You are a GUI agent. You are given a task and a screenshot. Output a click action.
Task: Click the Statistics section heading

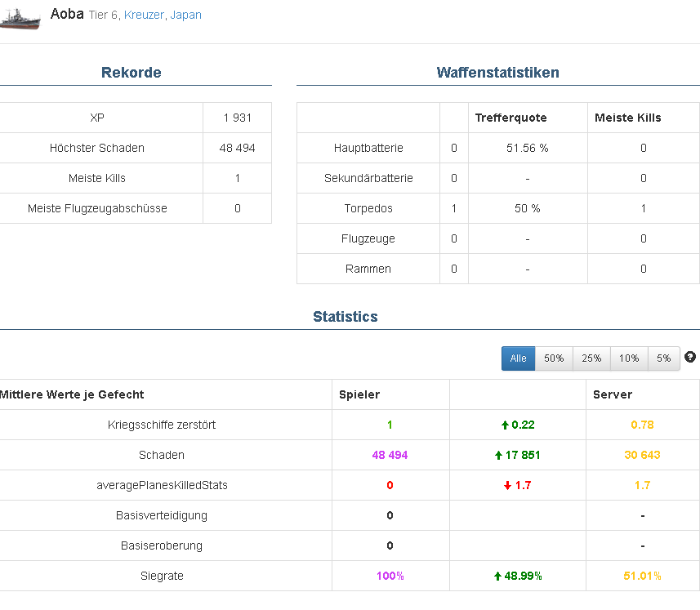pyautogui.click(x=346, y=317)
